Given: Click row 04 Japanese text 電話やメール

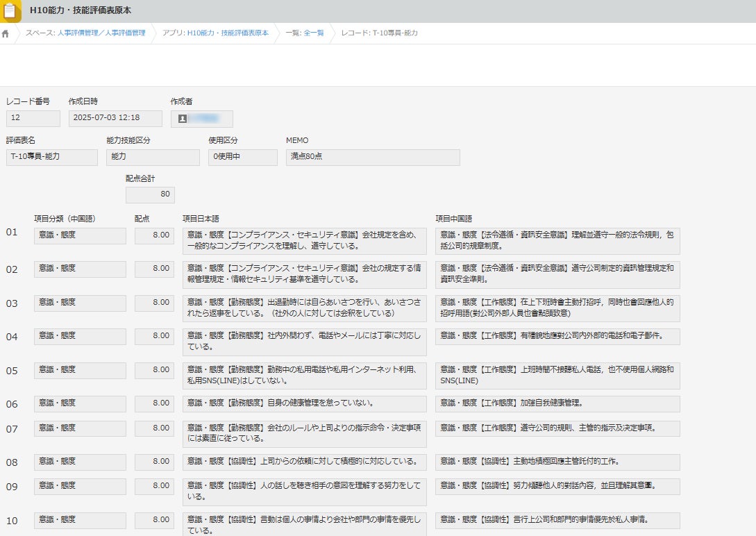Looking at the screenshot, I should point(304,342).
